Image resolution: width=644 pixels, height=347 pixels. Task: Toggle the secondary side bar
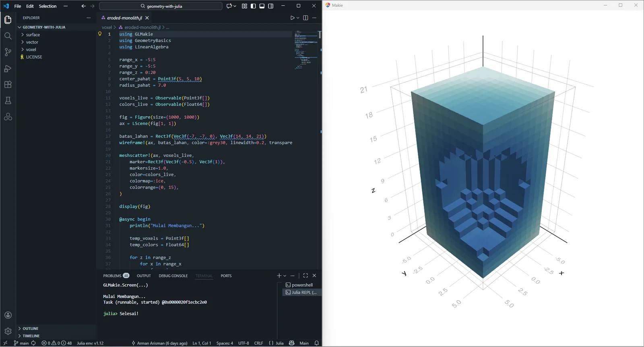coord(271,6)
